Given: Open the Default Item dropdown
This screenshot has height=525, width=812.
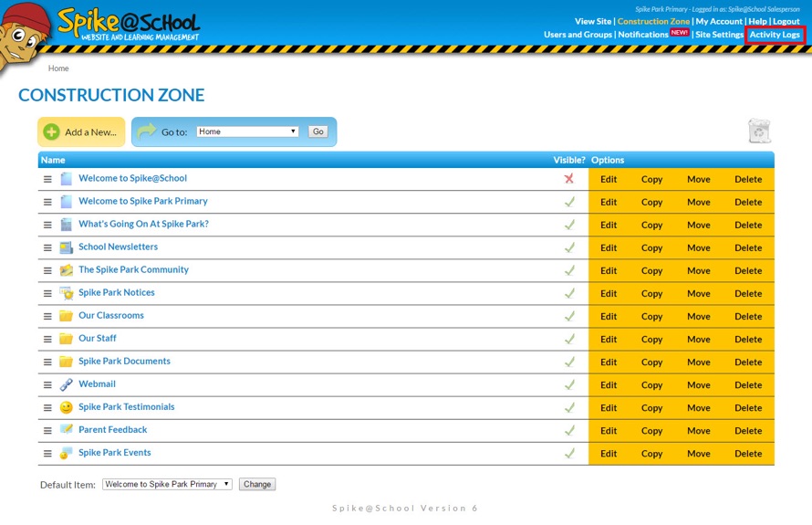Looking at the screenshot, I should pos(167,484).
